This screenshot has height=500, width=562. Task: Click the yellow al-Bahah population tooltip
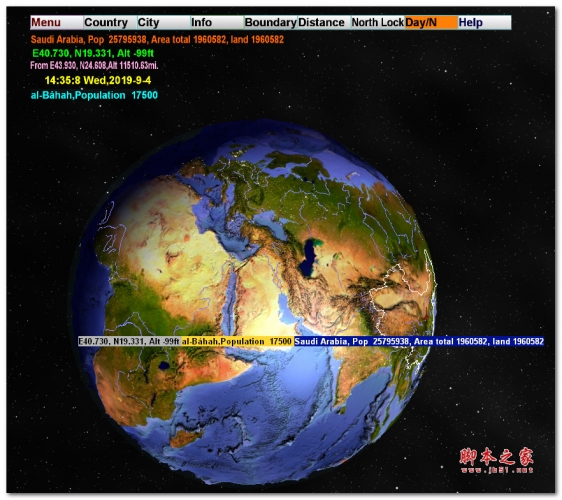[x=237, y=341]
